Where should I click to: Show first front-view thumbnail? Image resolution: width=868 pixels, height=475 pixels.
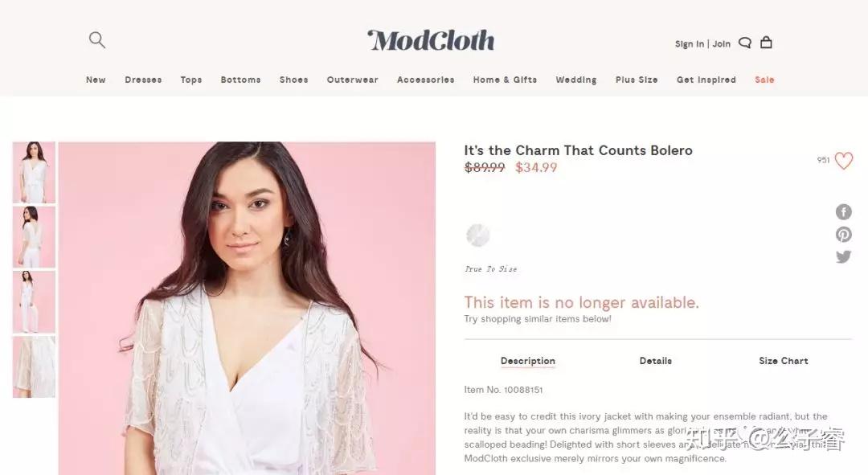click(34, 172)
